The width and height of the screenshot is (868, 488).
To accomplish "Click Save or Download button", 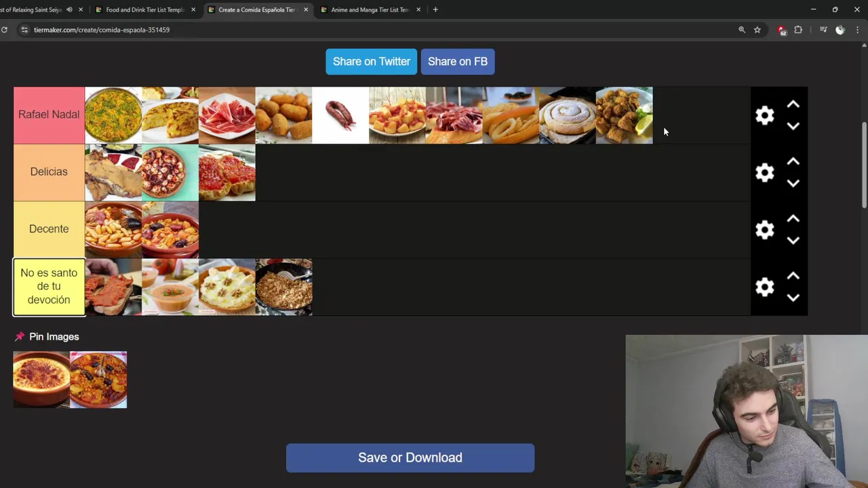I will point(410,457).
